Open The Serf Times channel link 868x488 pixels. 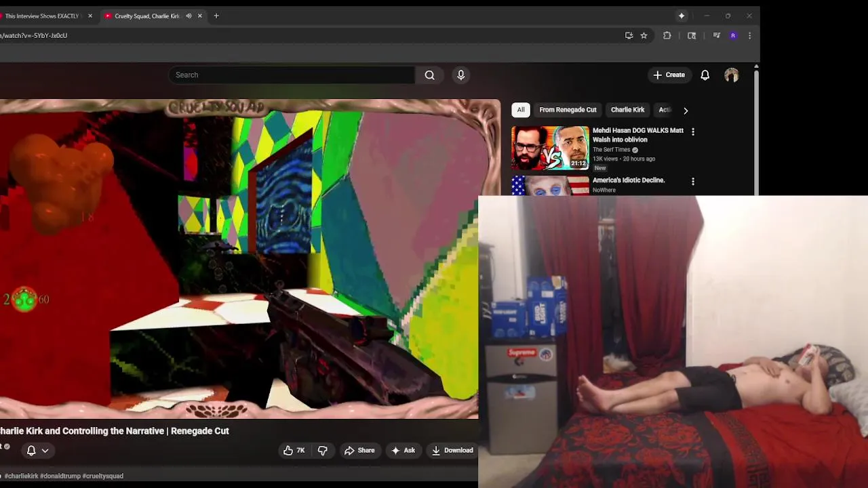click(612, 150)
